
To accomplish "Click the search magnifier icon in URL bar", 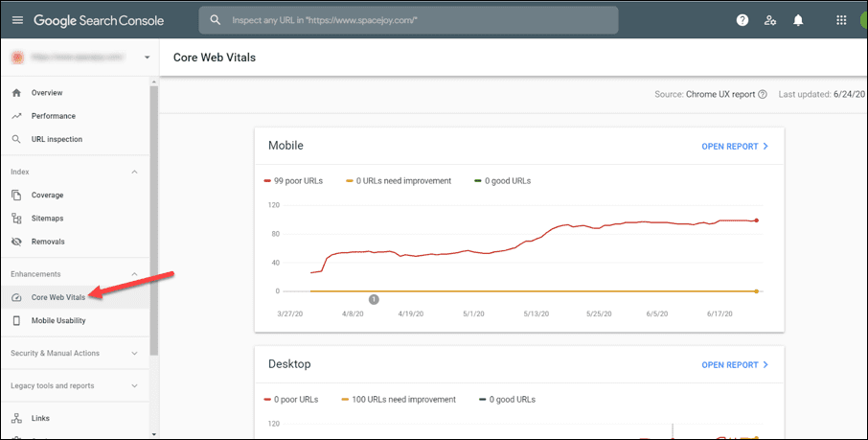I will [216, 20].
